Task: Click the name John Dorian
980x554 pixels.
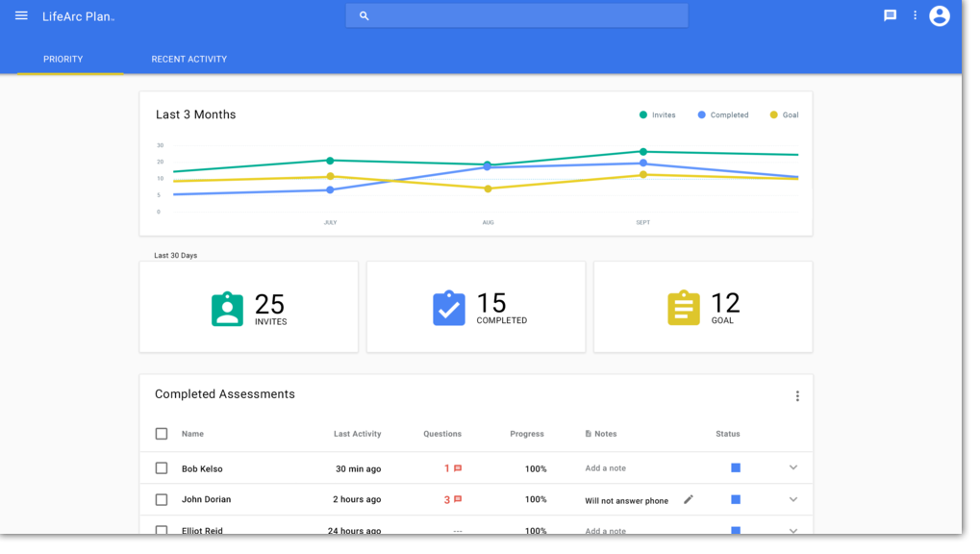Action: pyautogui.click(x=206, y=499)
